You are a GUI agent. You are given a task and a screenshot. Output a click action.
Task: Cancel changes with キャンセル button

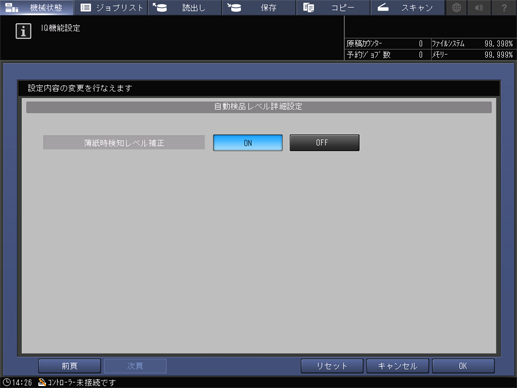[x=397, y=366]
